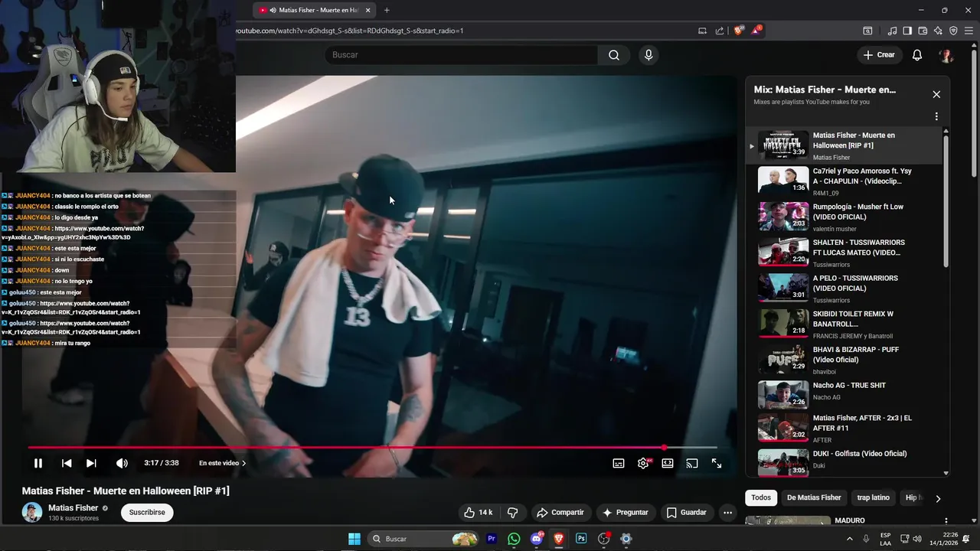Open the Crear create menu
Viewport: 980px width, 551px height.
[879, 55]
